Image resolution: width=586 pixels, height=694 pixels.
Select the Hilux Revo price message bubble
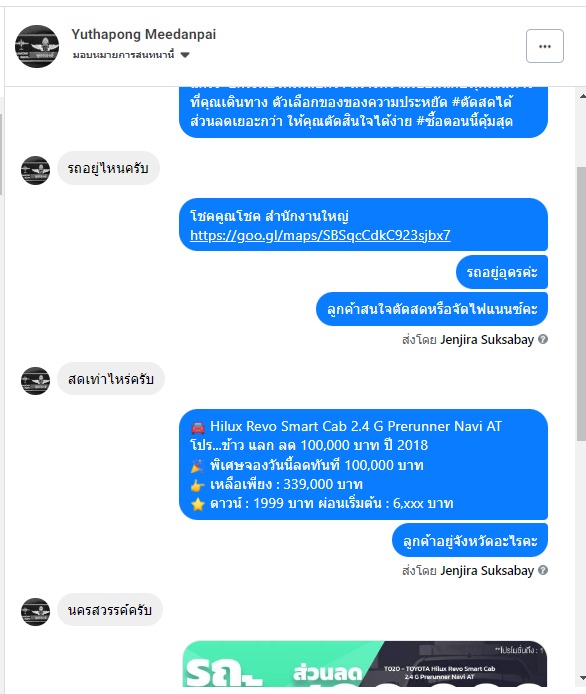[x=363, y=464]
